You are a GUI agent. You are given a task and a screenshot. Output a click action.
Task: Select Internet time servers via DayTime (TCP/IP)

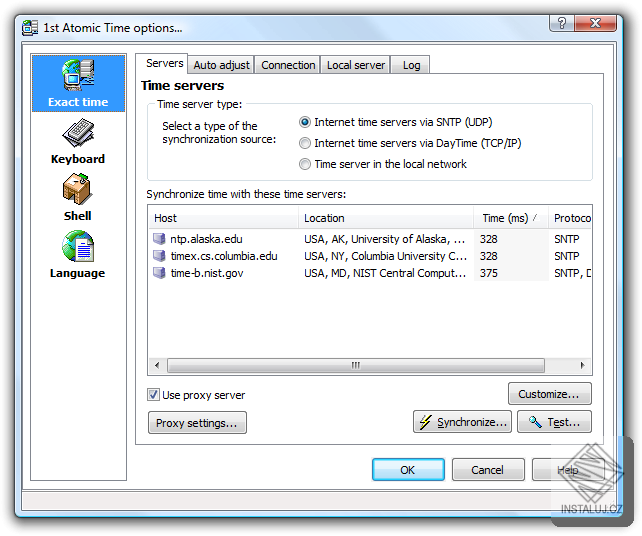[305, 143]
